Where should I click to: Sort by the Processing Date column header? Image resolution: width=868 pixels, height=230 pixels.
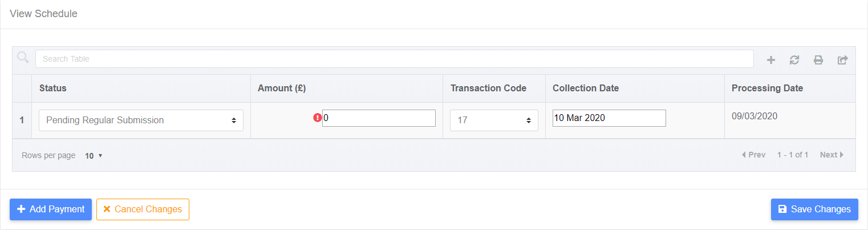click(767, 88)
